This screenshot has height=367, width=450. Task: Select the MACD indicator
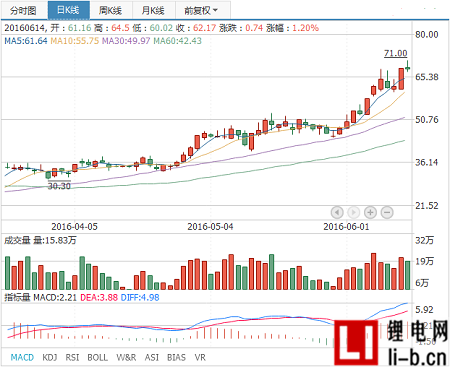point(22,357)
